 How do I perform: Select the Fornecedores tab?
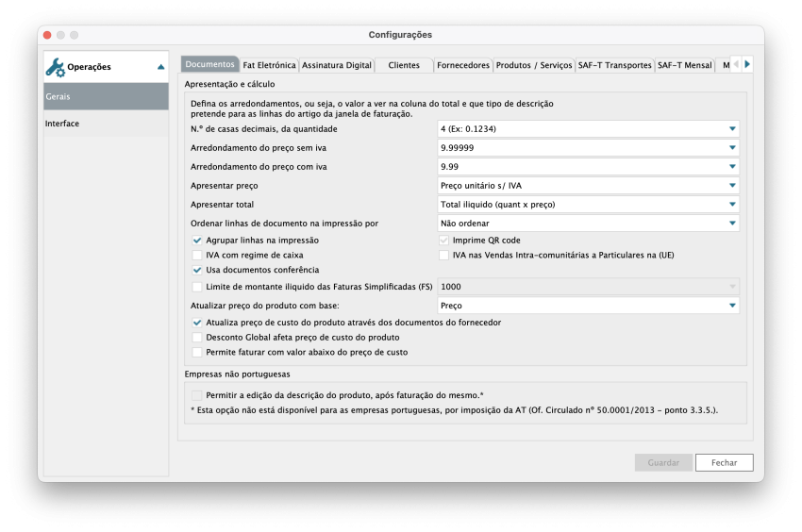(463, 65)
